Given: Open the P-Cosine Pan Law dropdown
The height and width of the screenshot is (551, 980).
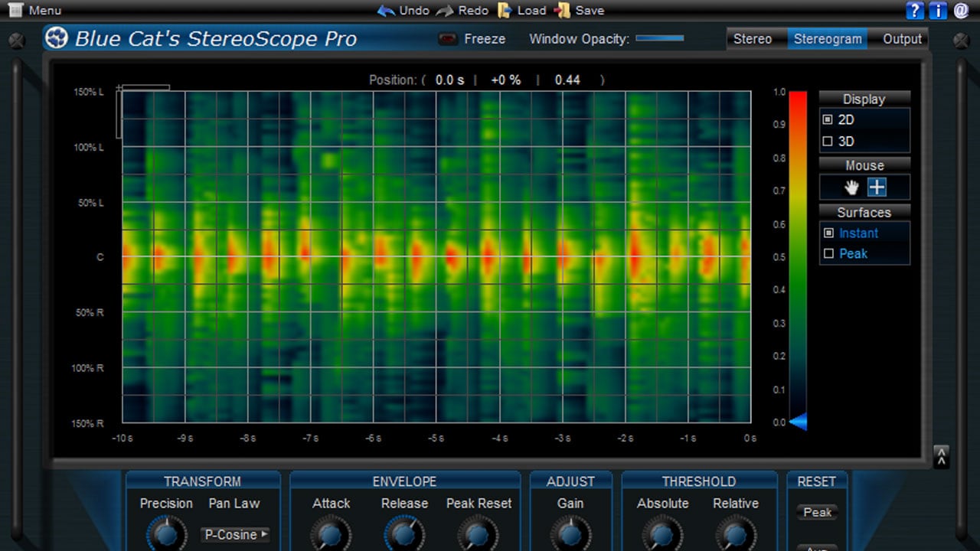Looking at the screenshot, I should (x=236, y=535).
